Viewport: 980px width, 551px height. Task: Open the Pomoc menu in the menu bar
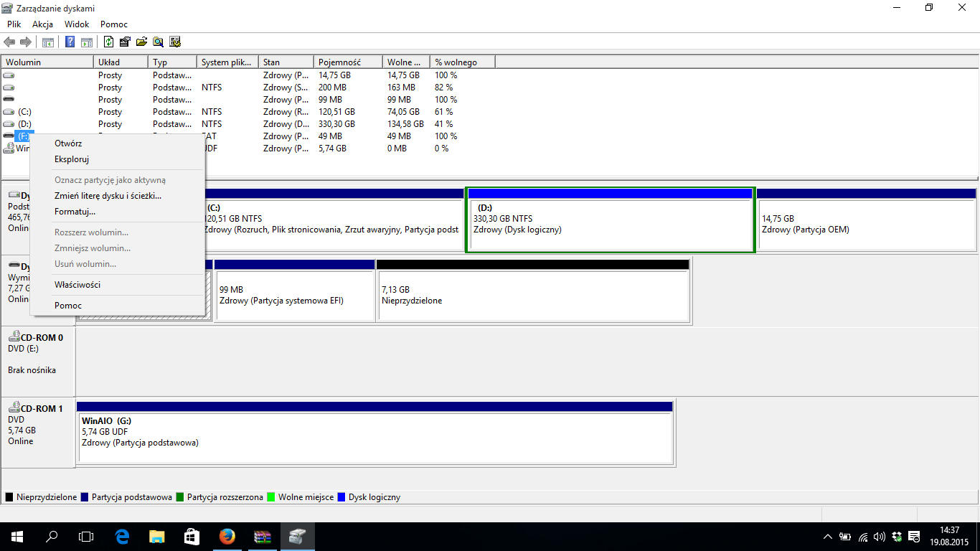point(114,24)
